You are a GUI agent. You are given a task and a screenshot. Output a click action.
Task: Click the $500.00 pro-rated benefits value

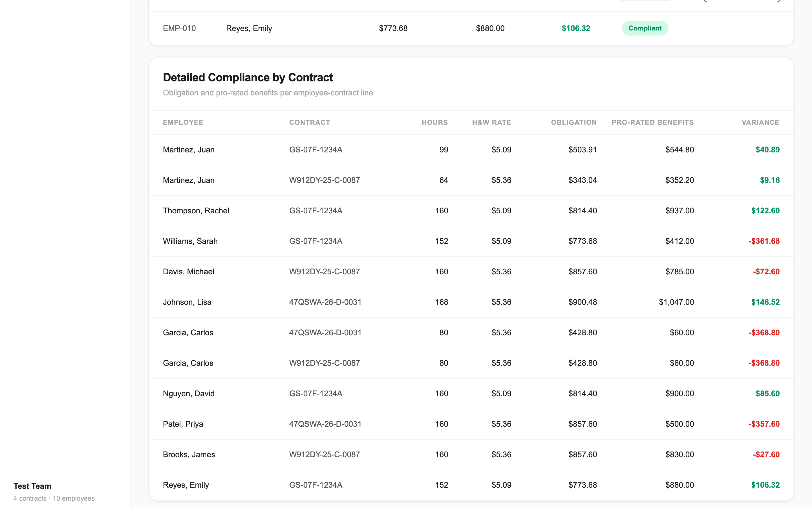(680, 424)
